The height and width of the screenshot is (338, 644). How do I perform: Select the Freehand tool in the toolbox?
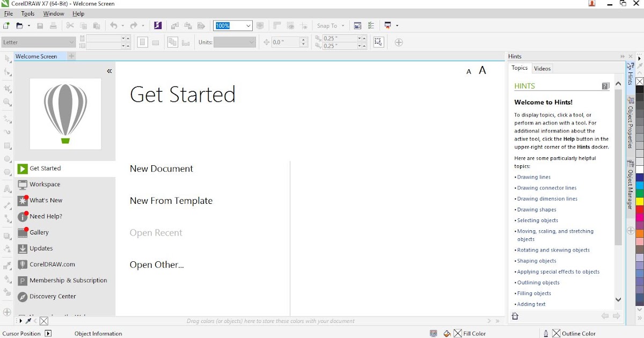click(7, 118)
